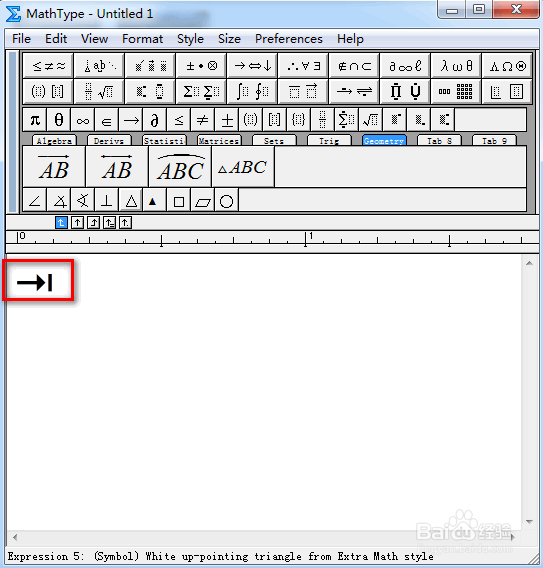Insert the pi symbol
543x568 pixels.
pyautogui.click(x=35, y=120)
